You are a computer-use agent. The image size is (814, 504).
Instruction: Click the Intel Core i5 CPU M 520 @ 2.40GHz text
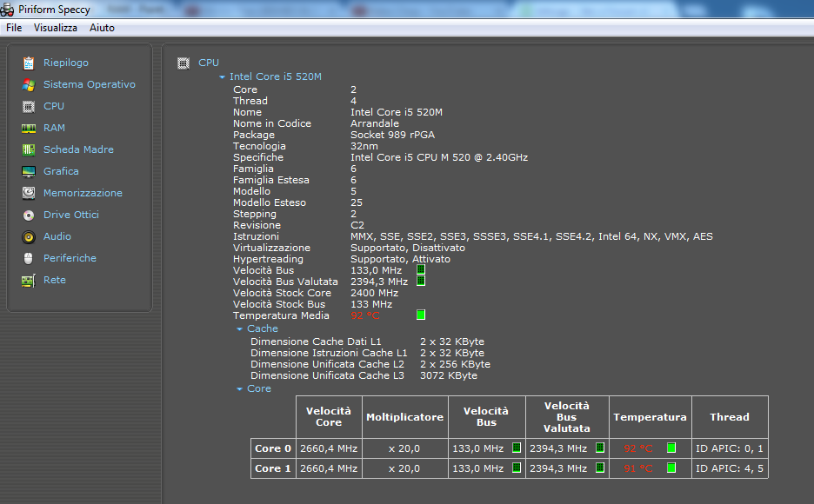[x=439, y=157]
